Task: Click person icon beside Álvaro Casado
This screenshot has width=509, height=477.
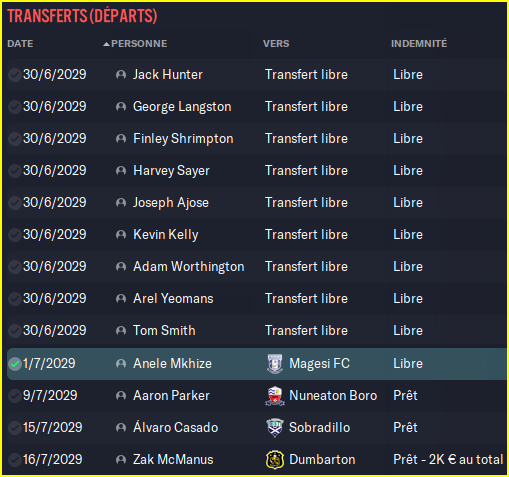Action: [121, 428]
